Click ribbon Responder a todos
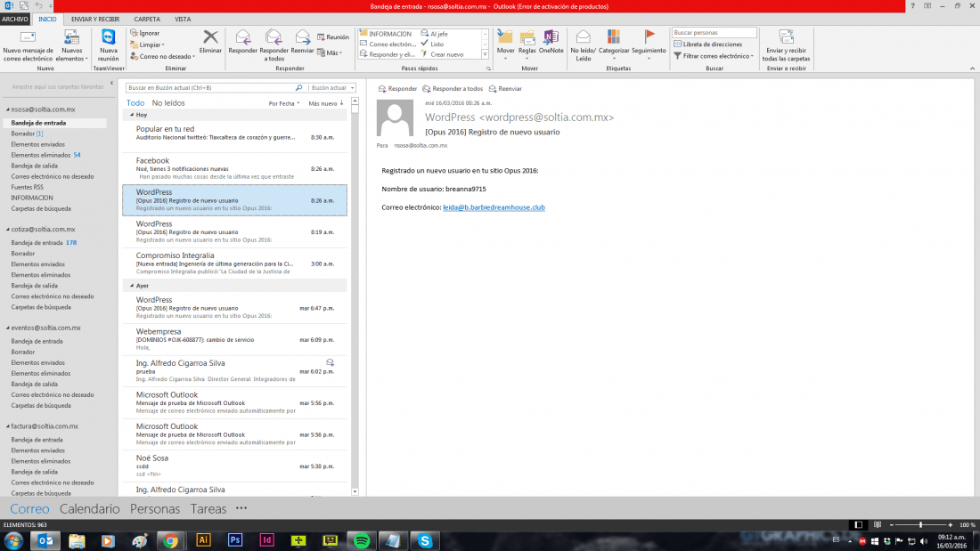Image resolution: width=980 pixels, height=551 pixels. [x=274, y=45]
